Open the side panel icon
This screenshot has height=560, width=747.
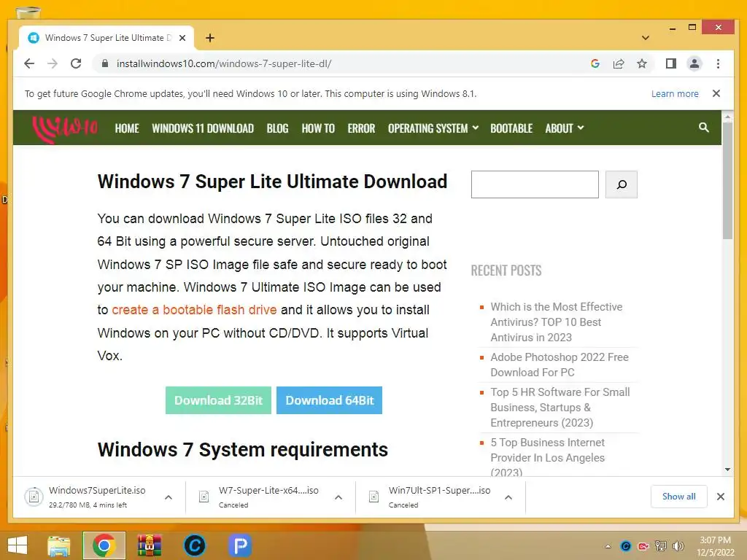(x=671, y=63)
